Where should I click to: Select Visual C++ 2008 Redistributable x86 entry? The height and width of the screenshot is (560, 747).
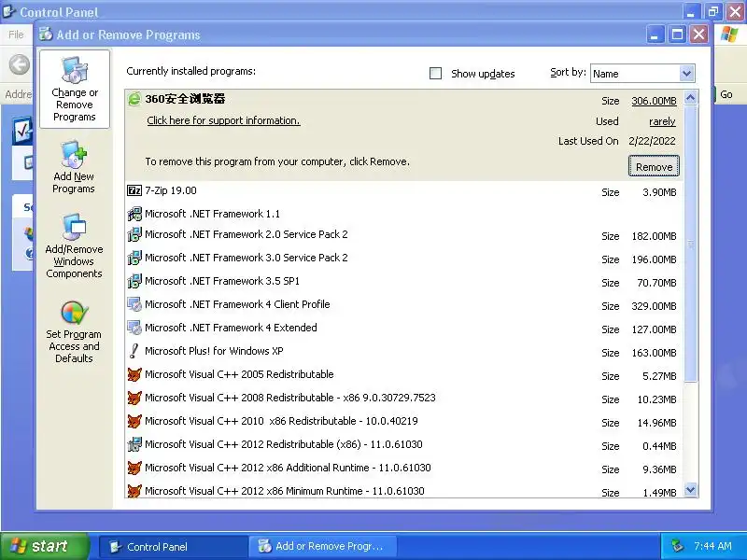click(x=404, y=399)
